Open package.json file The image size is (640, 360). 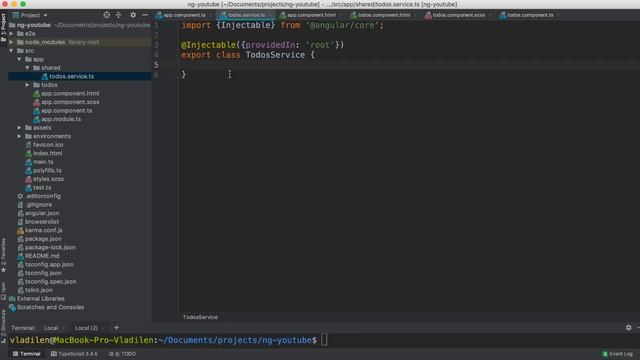pyautogui.click(x=43, y=239)
